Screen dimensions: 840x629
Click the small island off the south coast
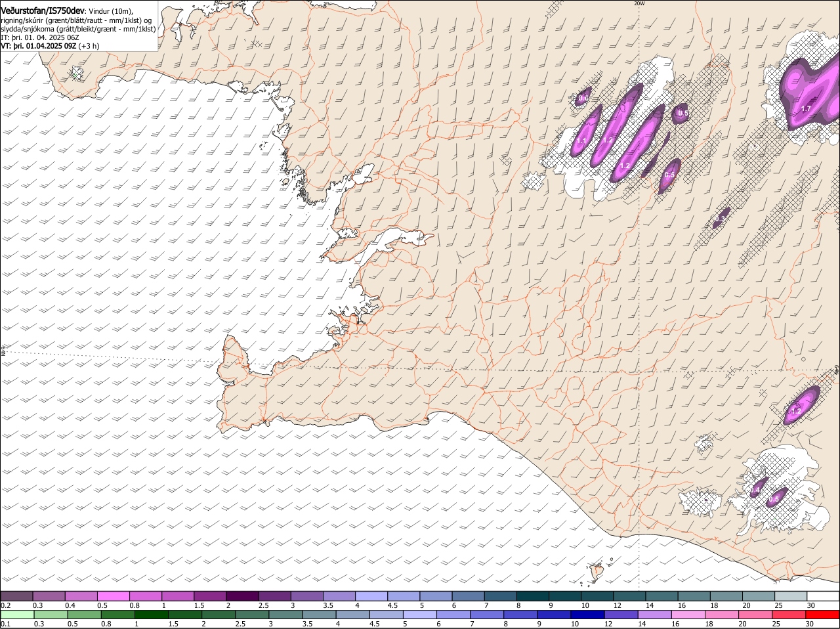point(597,571)
